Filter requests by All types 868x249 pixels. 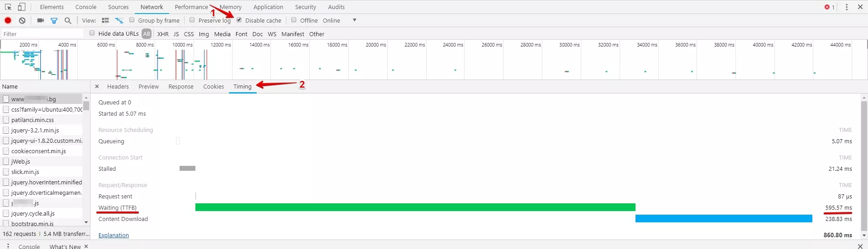click(x=147, y=34)
